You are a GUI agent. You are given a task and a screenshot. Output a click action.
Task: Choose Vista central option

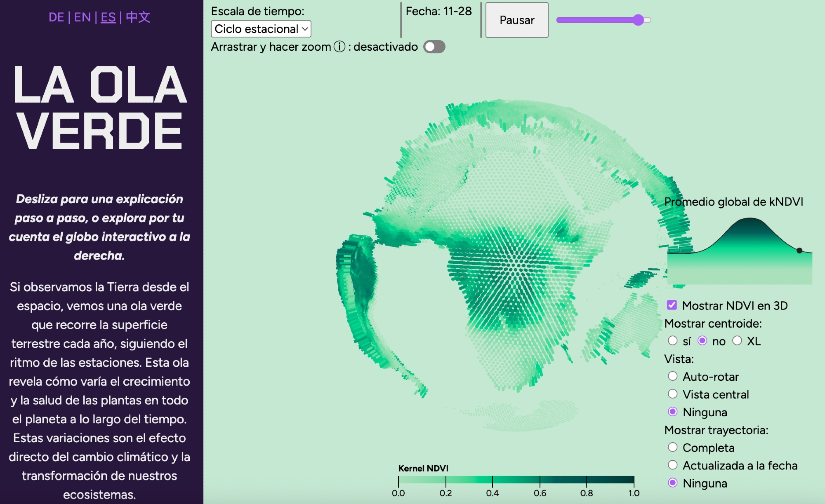[x=673, y=394]
